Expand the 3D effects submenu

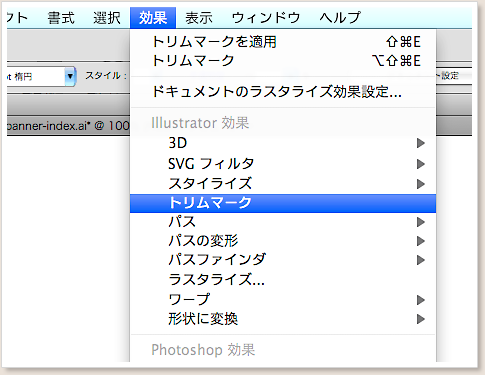[x=283, y=143]
